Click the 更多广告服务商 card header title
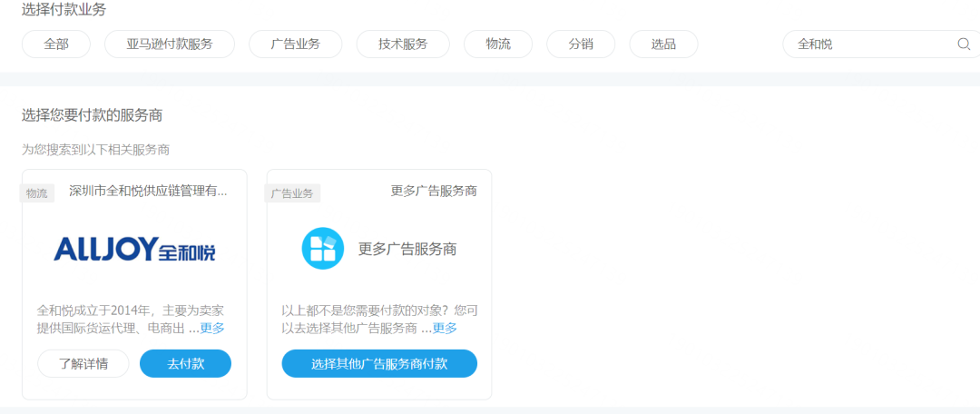 click(434, 192)
